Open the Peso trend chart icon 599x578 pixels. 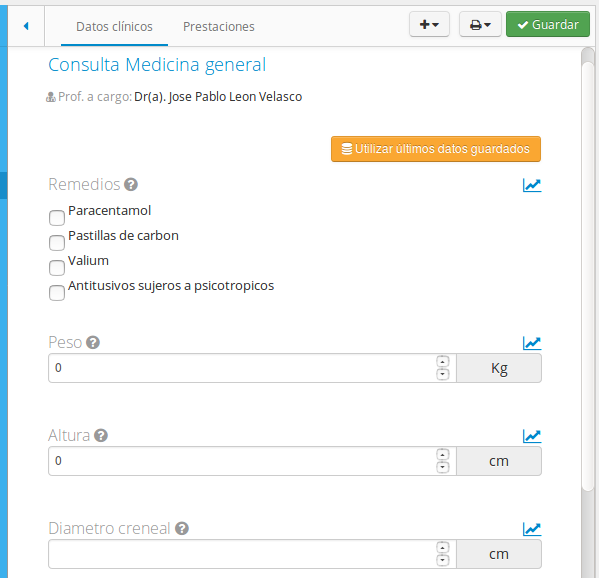532,343
